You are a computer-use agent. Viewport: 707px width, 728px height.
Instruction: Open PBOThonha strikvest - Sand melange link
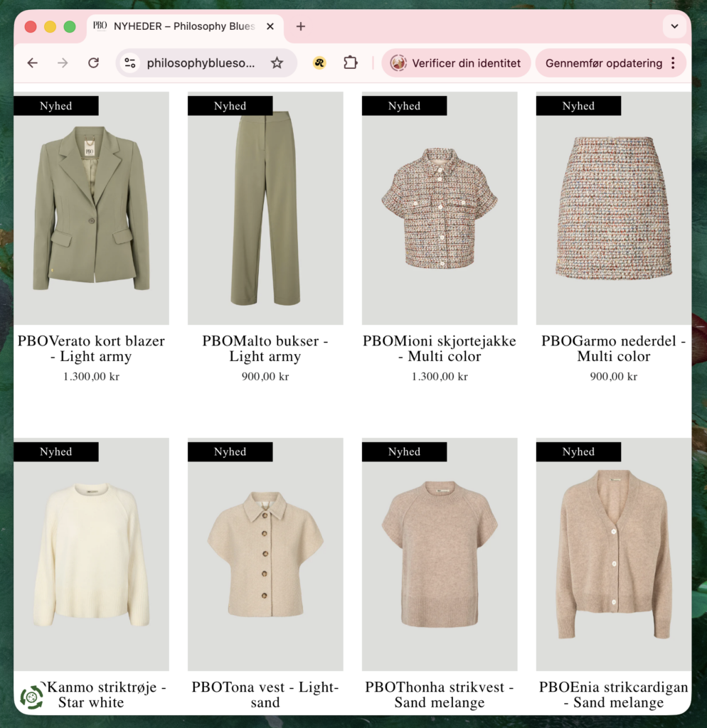(440, 695)
